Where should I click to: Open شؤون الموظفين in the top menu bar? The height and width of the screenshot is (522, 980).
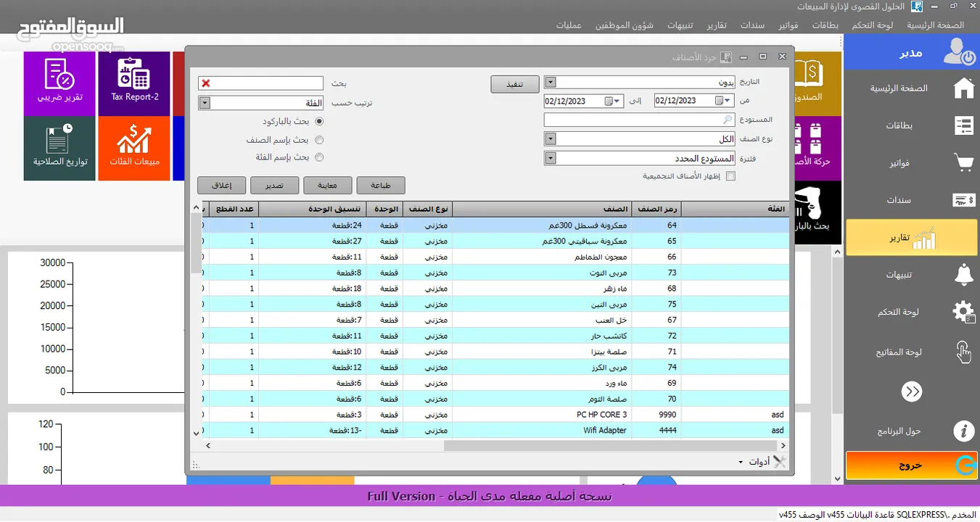pyautogui.click(x=625, y=25)
